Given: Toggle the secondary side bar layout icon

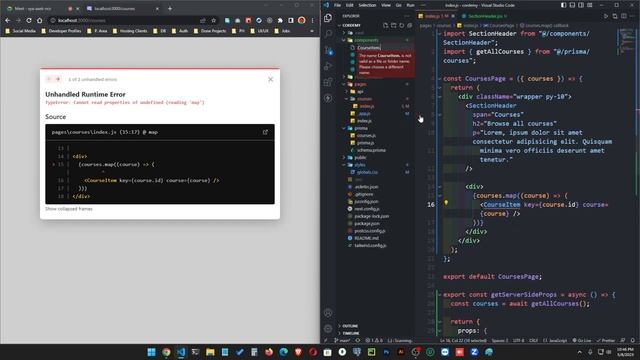Looking at the screenshot, I should [x=581, y=5].
